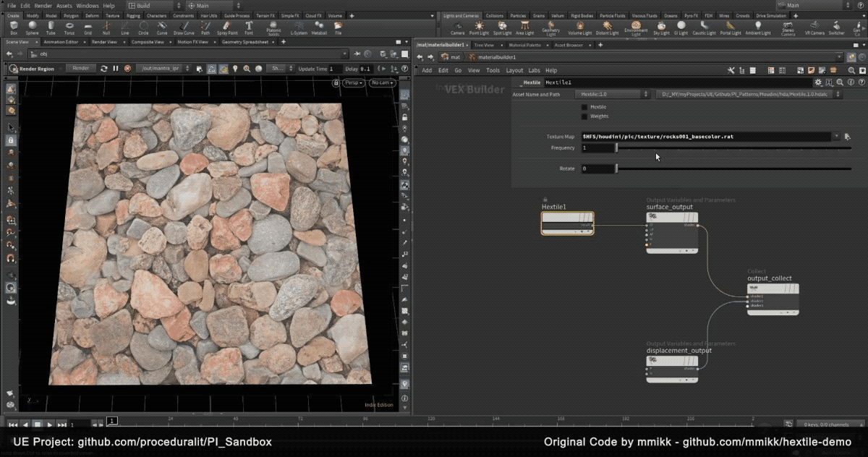Enable the Weights checkbox
This screenshot has width=868, height=457.
tap(584, 116)
